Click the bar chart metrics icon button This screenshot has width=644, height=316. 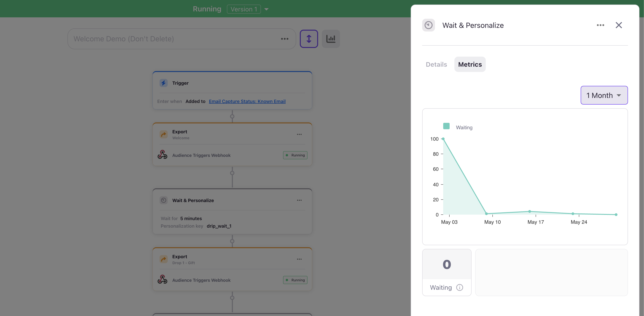click(x=330, y=39)
